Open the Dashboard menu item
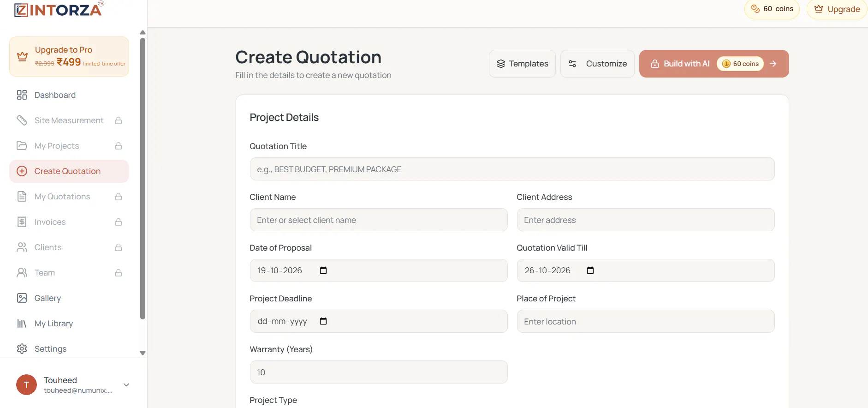 [69, 95]
